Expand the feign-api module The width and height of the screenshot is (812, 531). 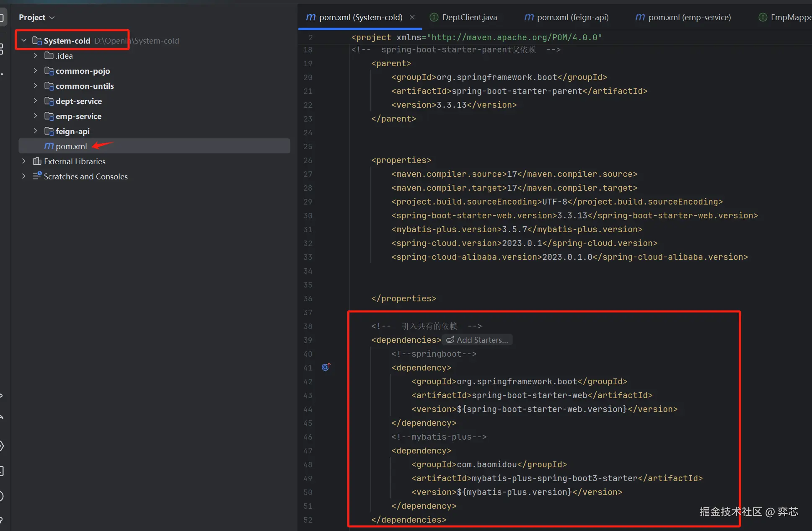point(36,131)
